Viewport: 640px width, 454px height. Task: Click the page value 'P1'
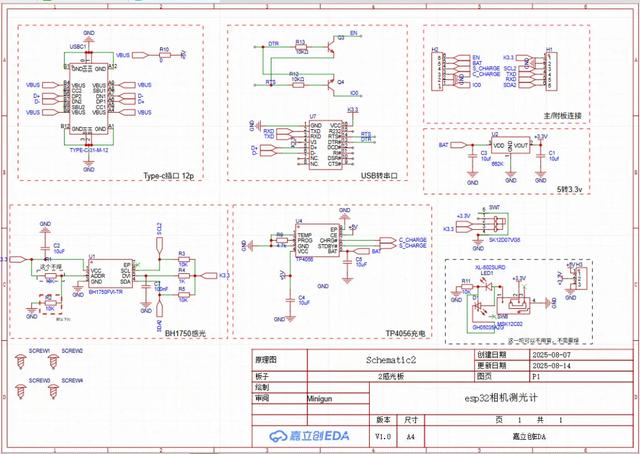[536, 377]
